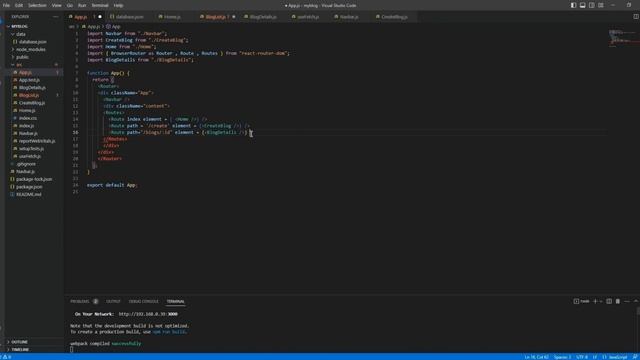Select node terminal shell indicator
This screenshot has width=640, height=360.
[581, 301]
